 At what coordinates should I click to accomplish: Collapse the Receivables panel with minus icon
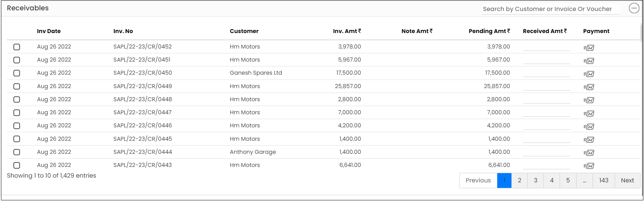point(634,8)
